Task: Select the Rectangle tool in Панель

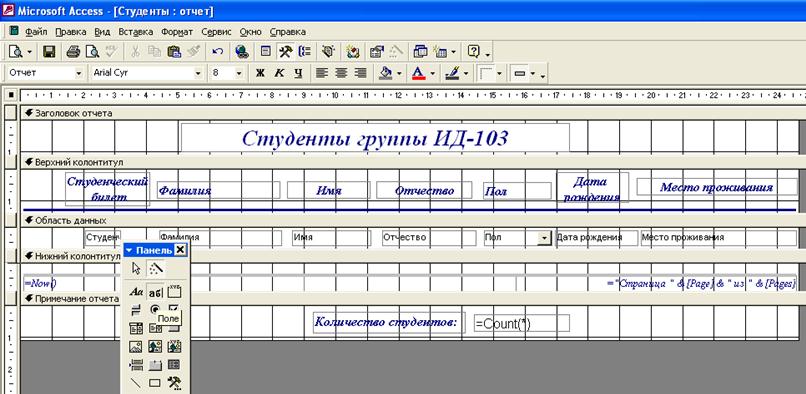Action: click(155, 383)
